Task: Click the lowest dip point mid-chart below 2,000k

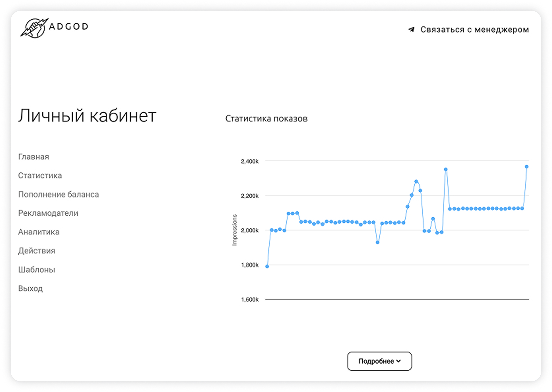Action: [x=378, y=242]
